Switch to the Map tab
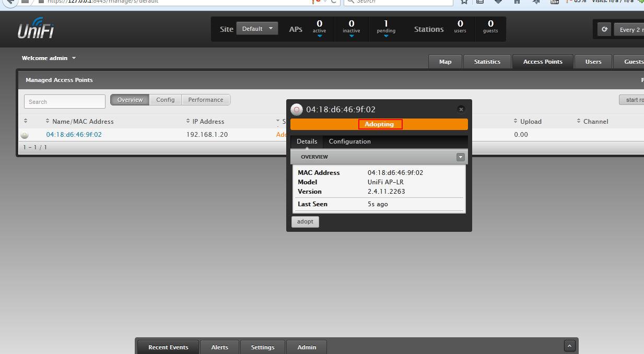This screenshot has height=354, width=644. pos(445,62)
